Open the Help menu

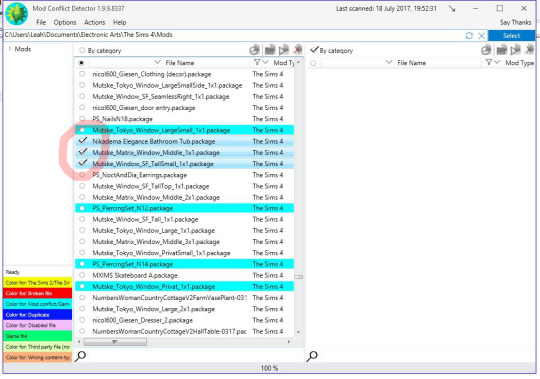(x=120, y=22)
